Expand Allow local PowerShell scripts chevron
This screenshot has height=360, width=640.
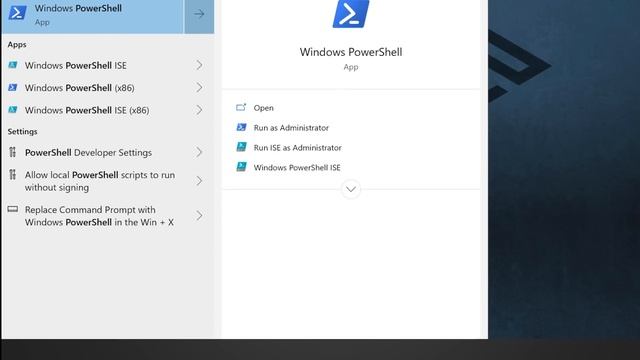point(199,181)
